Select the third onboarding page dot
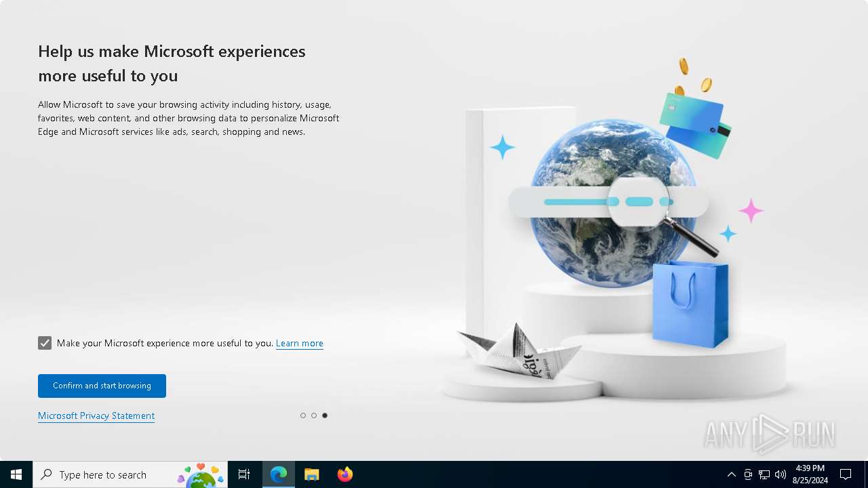The height and width of the screenshot is (488, 868). coord(325,415)
